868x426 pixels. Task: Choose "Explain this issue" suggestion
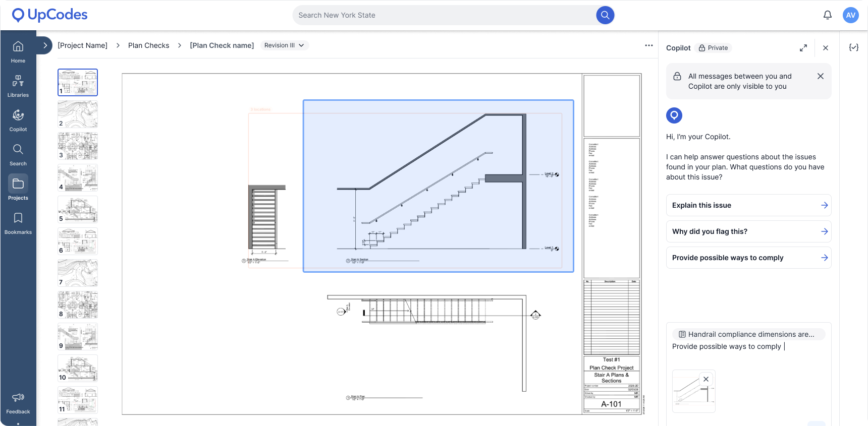[749, 205]
